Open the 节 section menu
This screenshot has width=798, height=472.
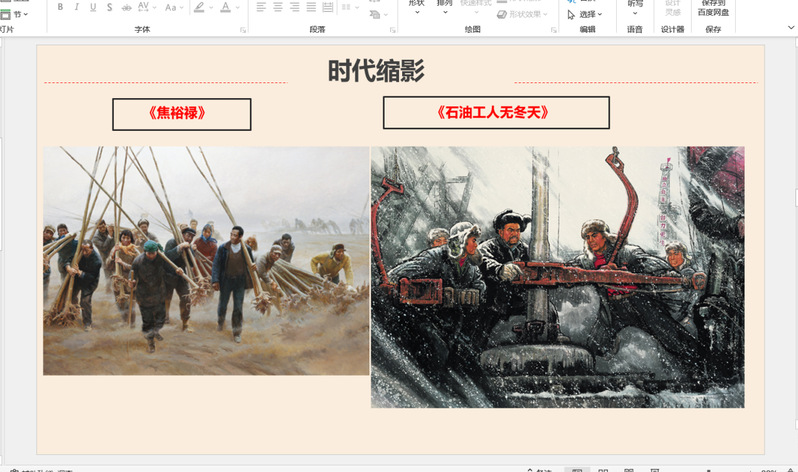(16, 14)
